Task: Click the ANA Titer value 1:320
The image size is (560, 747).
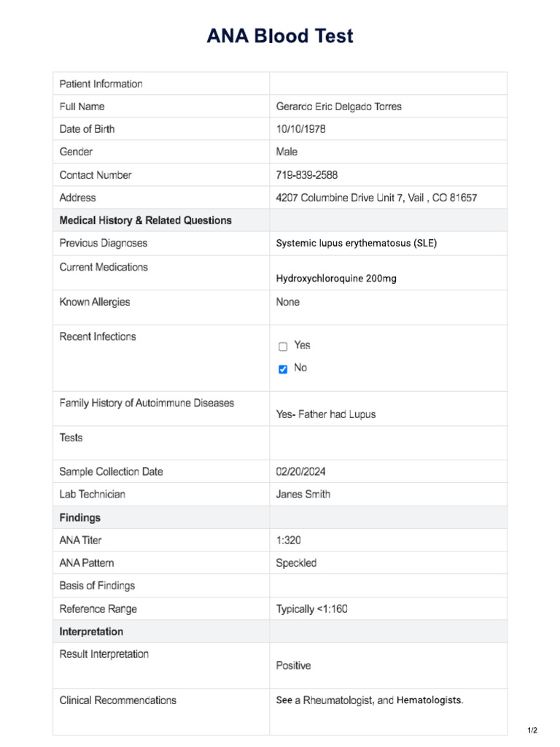Action: tap(288, 541)
